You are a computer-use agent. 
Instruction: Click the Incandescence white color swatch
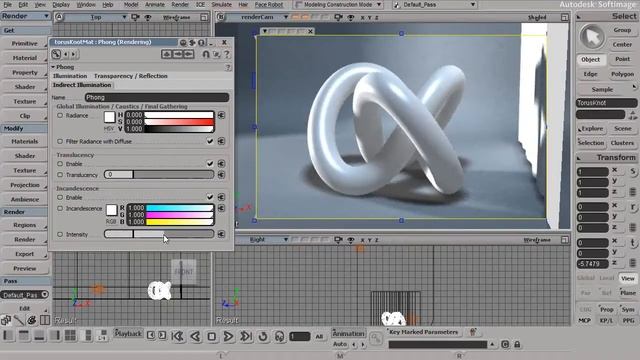coord(111,210)
